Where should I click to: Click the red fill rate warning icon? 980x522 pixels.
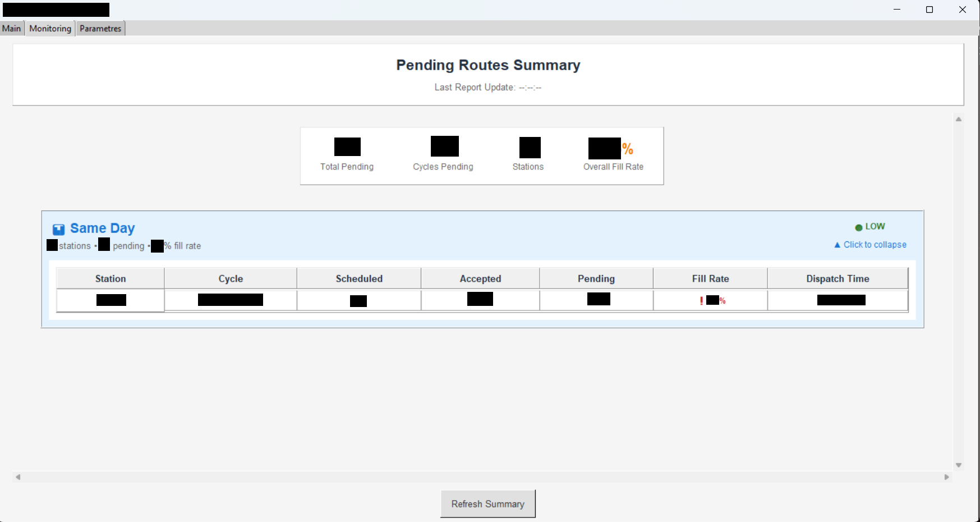tap(701, 301)
